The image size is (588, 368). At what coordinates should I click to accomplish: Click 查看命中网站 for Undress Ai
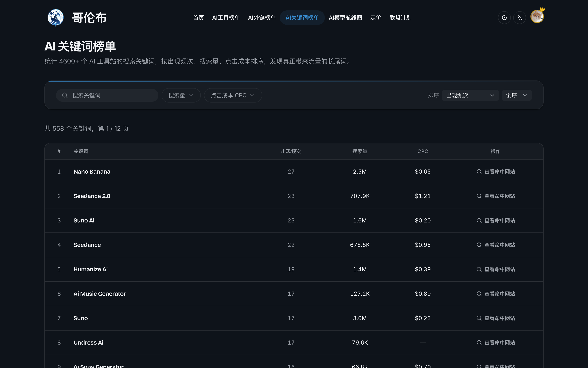(x=496, y=342)
